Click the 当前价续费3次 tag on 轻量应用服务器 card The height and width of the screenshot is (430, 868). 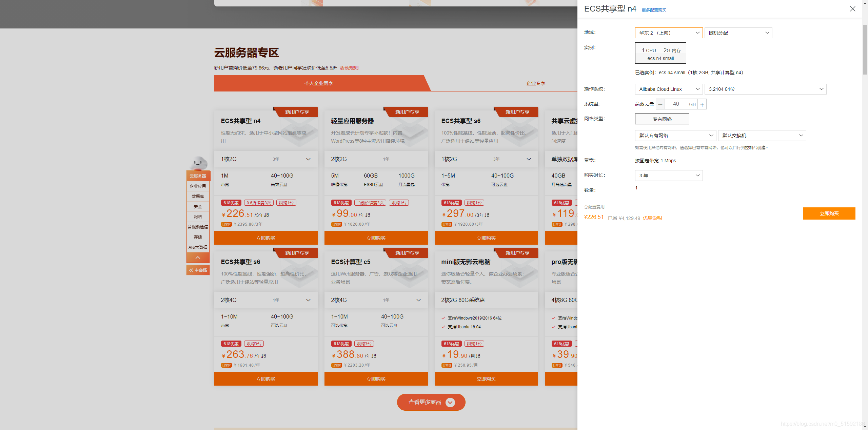click(x=370, y=203)
